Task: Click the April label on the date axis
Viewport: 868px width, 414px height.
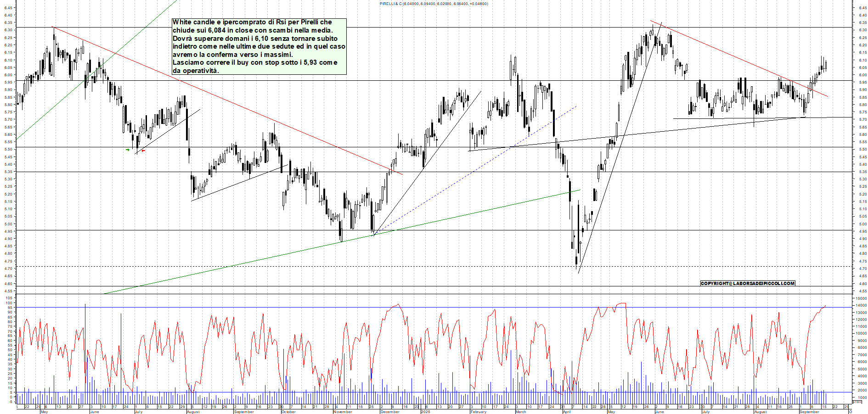Action: [567, 412]
